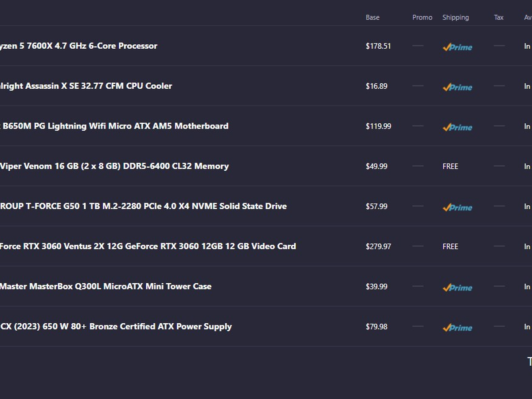Viewport: 532px width, 399px height.
Task: Open the MasterBox Q300L case link
Action: tap(106, 286)
